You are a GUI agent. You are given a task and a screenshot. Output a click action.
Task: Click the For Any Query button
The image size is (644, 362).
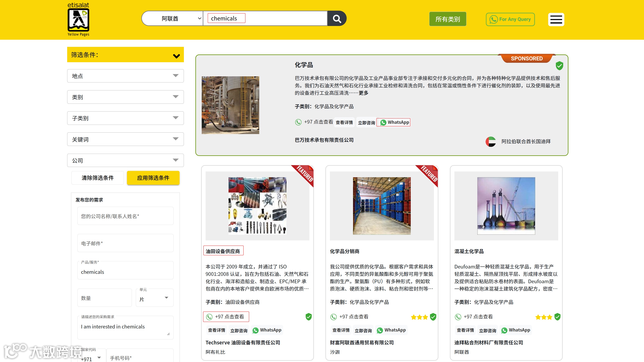coord(510,19)
